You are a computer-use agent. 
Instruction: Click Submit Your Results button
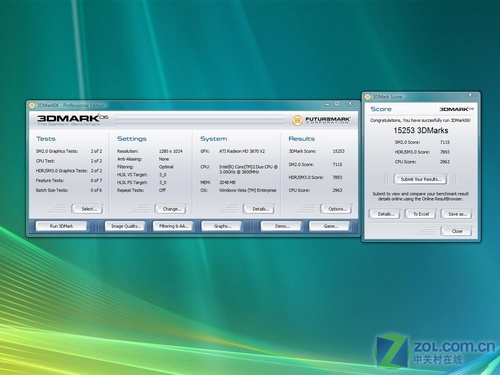(x=421, y=179)
